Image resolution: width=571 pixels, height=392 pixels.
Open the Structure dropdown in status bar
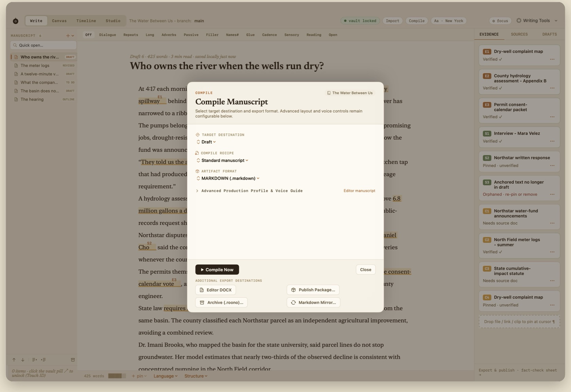196,376
